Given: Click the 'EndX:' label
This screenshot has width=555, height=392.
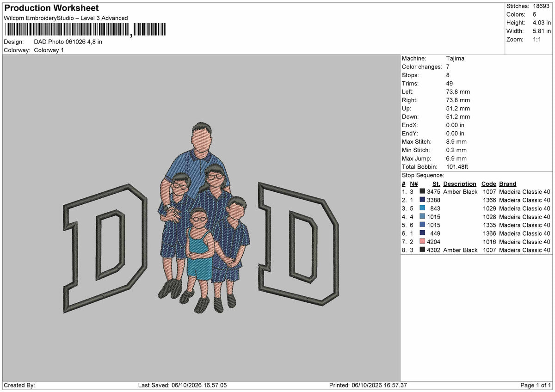Looking at the screenshot, I should [410, 125].
